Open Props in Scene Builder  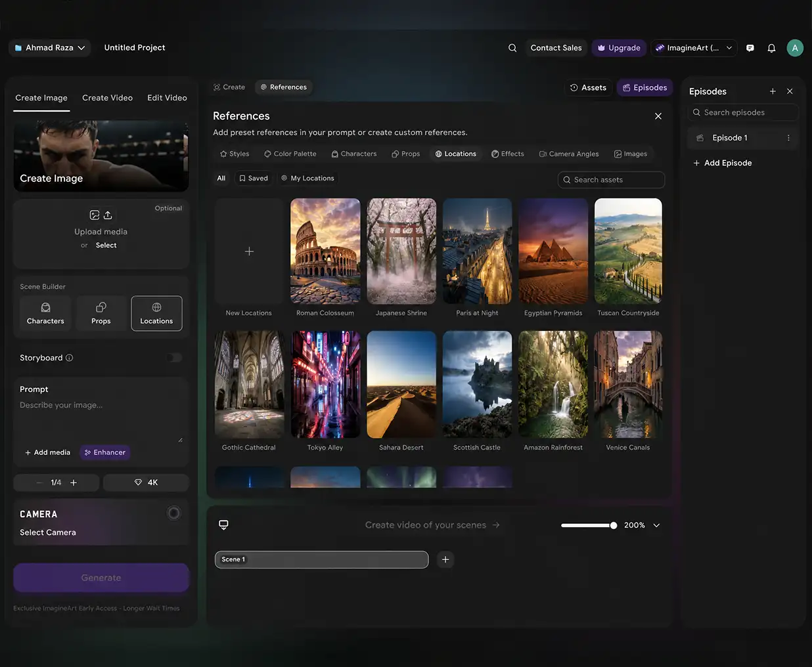tap(101, 314)
